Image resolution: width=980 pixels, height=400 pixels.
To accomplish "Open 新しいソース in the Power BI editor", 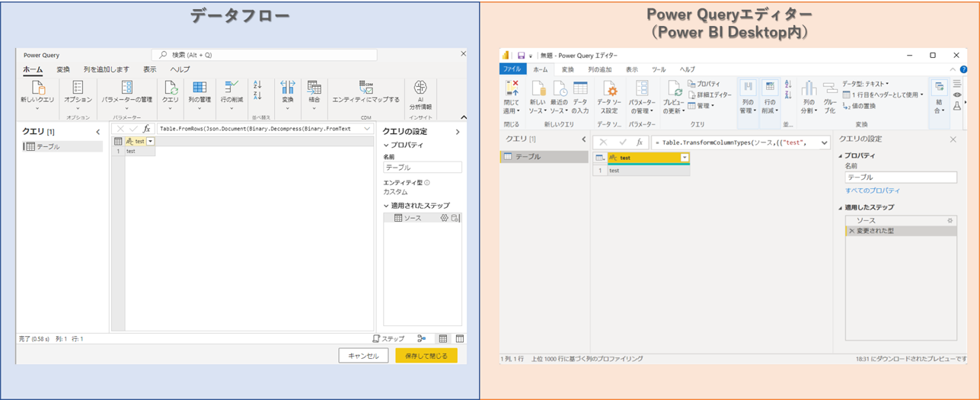I will (538, 98).
